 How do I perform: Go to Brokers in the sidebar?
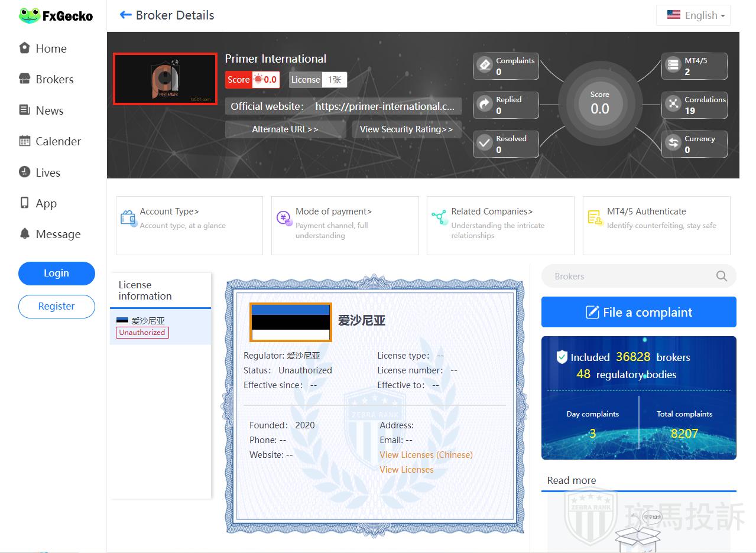pyautogui.click(x=54, y=79)
